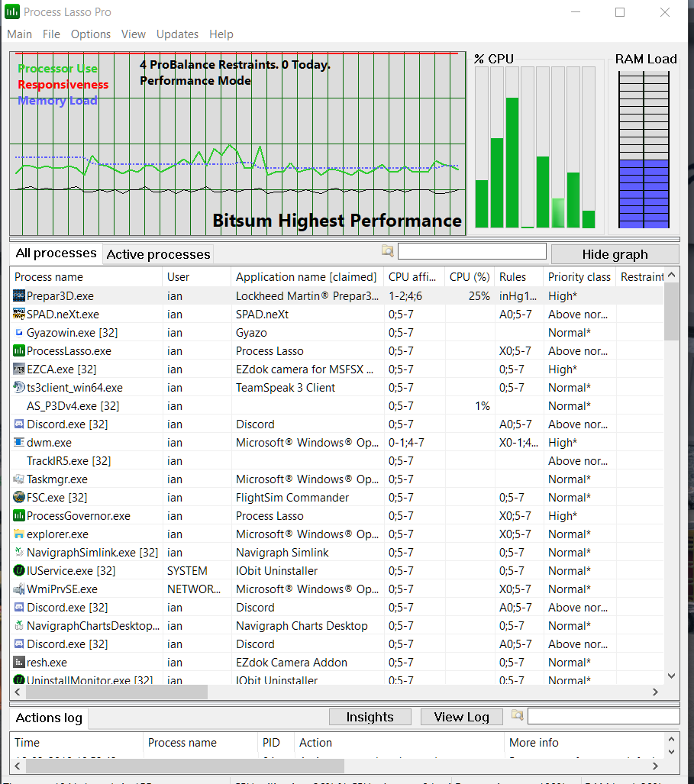The image size is (694, 784).
Task: Click the explorer.exe folder icon
Action: tap(19, 534)
